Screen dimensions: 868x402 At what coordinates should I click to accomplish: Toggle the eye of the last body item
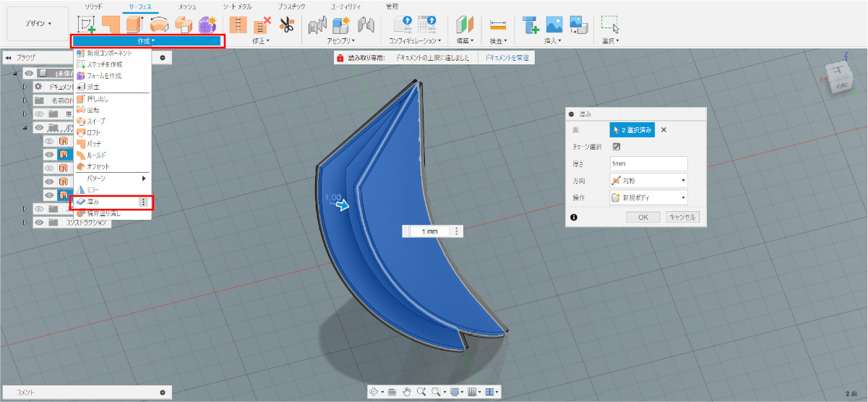click(50, 195)
